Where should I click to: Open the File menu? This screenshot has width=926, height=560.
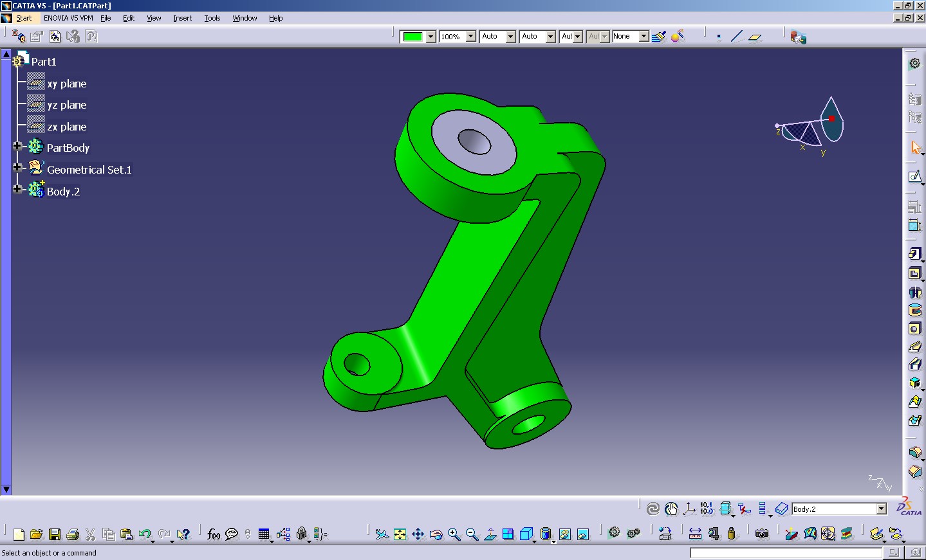coord(106,18)
